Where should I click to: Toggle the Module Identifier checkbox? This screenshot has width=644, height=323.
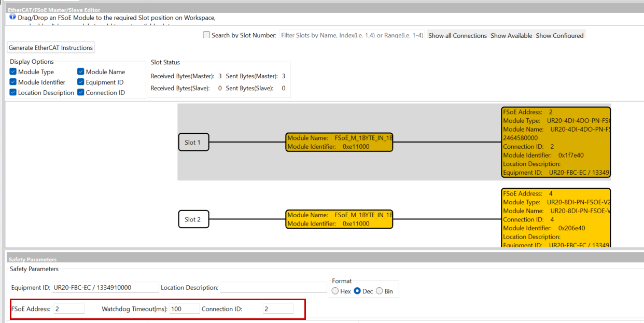pos(13,82)
